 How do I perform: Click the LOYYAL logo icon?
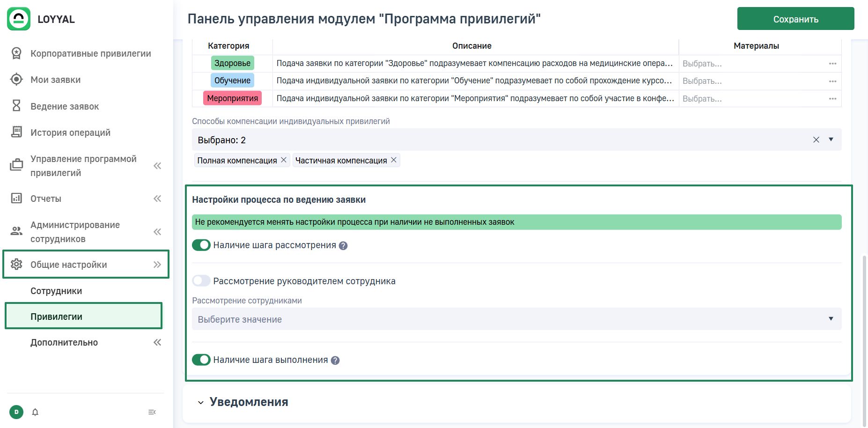(19, 19)
